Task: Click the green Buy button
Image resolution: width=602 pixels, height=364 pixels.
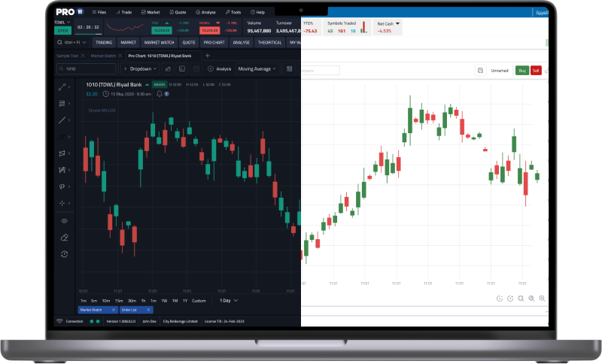Action: (x=521, y=71)
